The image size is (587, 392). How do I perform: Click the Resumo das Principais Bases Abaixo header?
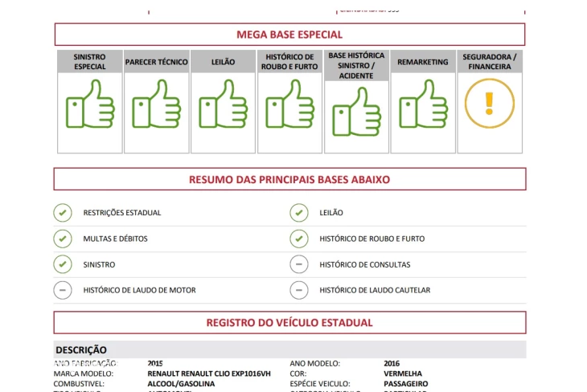pyautogui.click(x=289, y=179)
